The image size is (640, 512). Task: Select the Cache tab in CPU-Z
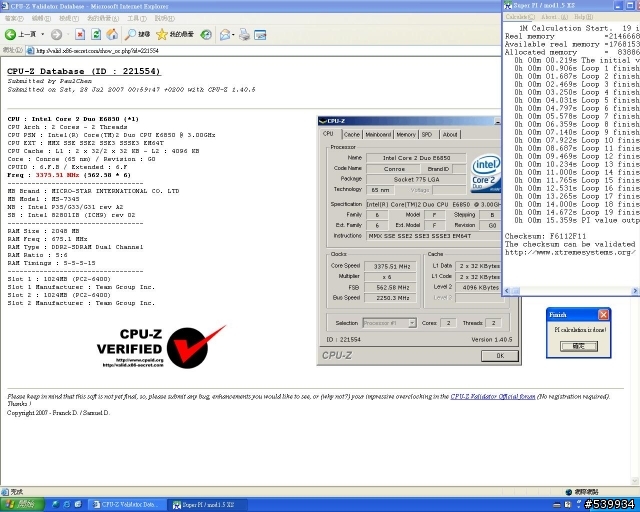pos(352,134)
